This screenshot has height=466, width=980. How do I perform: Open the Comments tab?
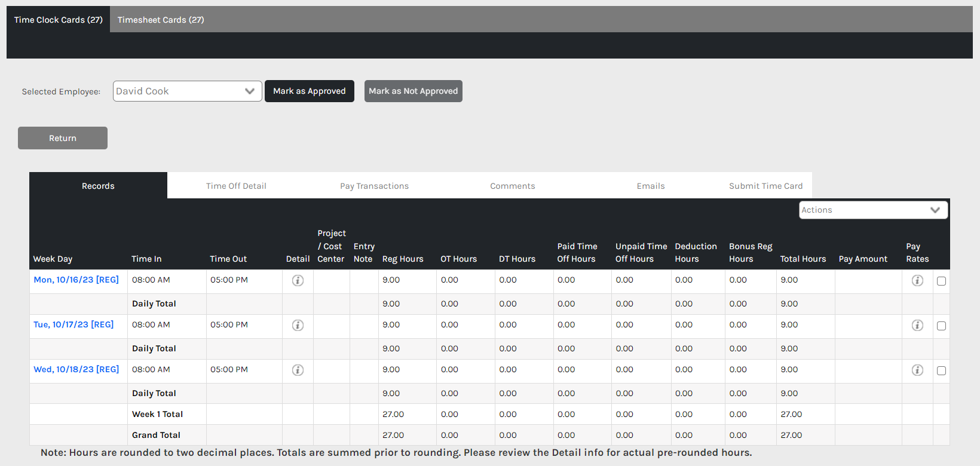point(513,186)
